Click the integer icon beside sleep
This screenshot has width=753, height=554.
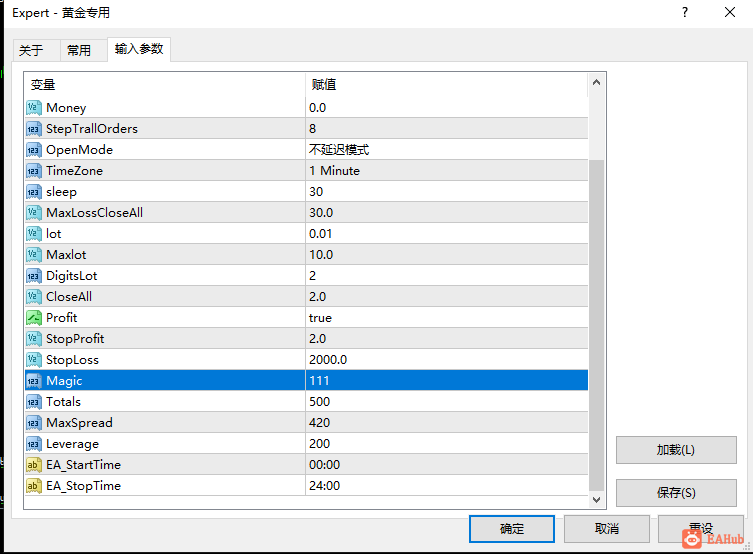click(x=34, y=192)
